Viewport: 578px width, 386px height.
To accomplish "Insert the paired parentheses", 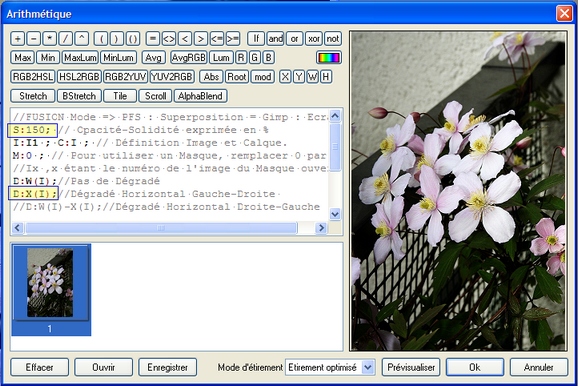I will (133, 39).
